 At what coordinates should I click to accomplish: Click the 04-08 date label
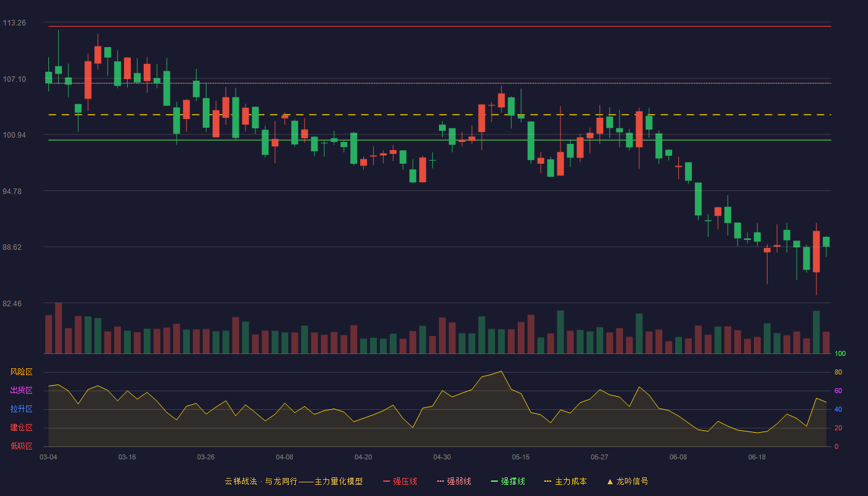tap(285, 457)
